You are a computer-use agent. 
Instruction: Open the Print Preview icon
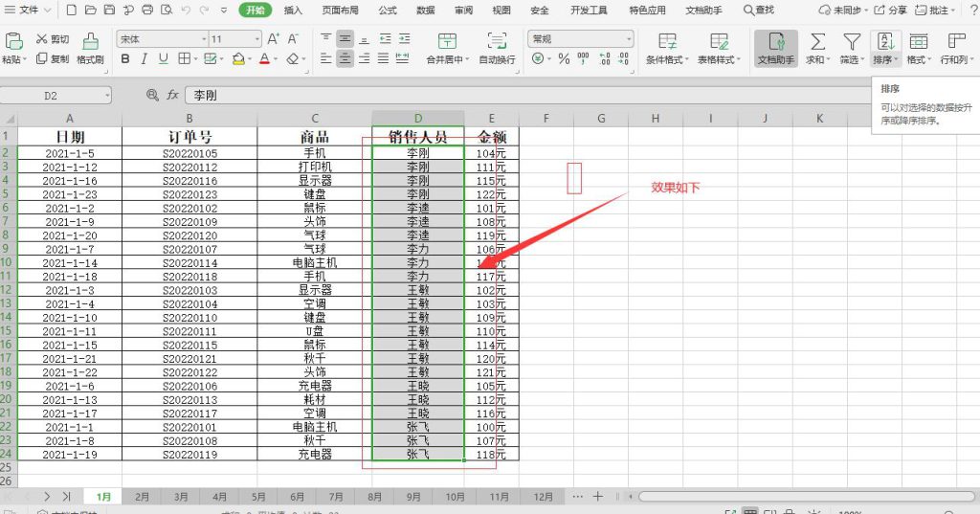[x=167, y=10]
